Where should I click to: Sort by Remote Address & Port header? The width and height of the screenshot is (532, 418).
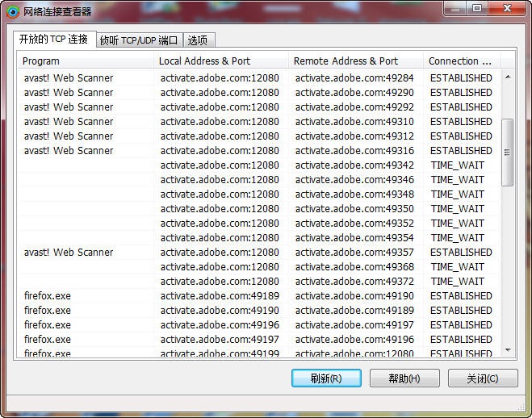click(355, 61)
